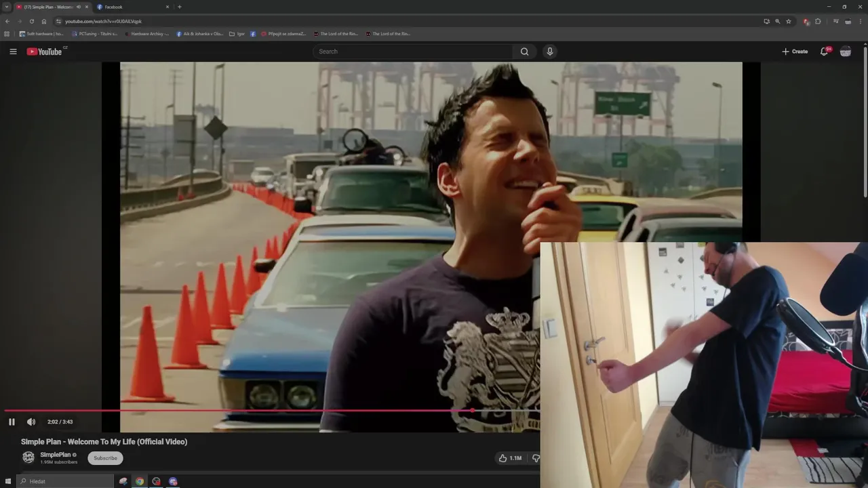The height and width of the screenshot is (488, 868).
Task: Close the Simple Plan YouTube tab
Action: (87, 7)
